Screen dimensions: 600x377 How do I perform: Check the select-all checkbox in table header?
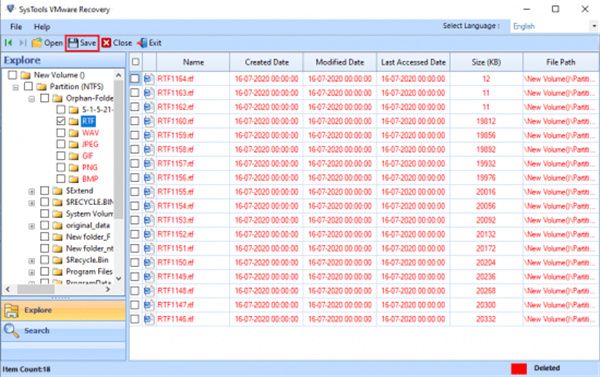(135, 62)
